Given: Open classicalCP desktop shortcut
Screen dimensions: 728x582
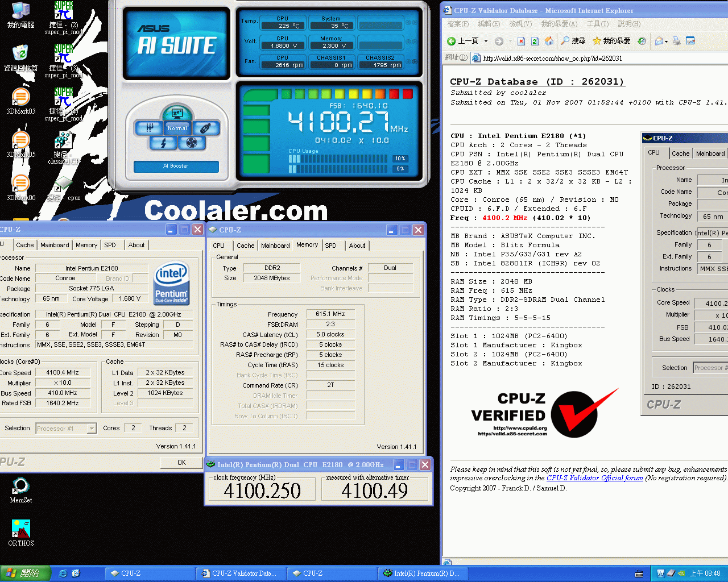Looking at the screenshot, I should tap(64, 148).
